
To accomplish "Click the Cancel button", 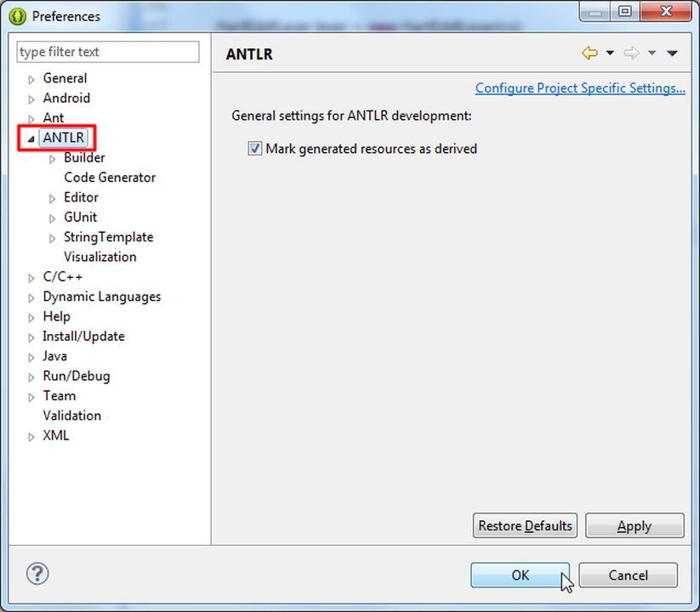I will coord(628,575).
